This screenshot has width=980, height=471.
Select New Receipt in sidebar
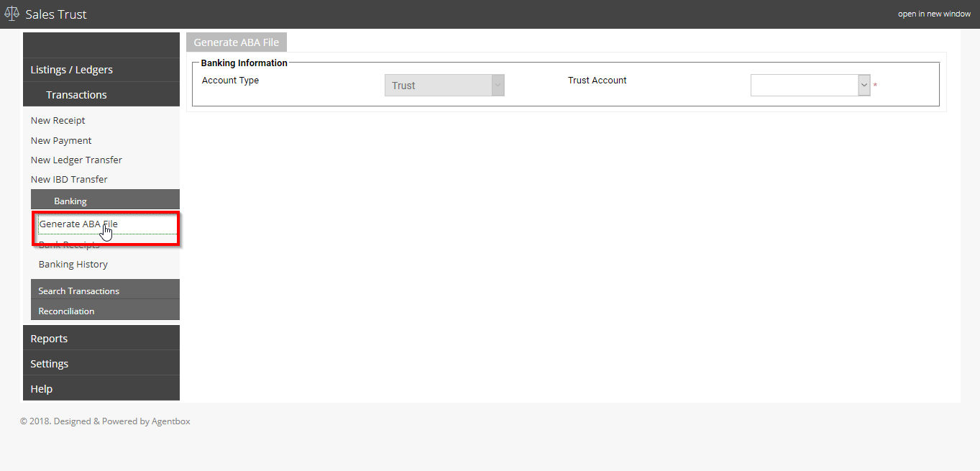58,120
